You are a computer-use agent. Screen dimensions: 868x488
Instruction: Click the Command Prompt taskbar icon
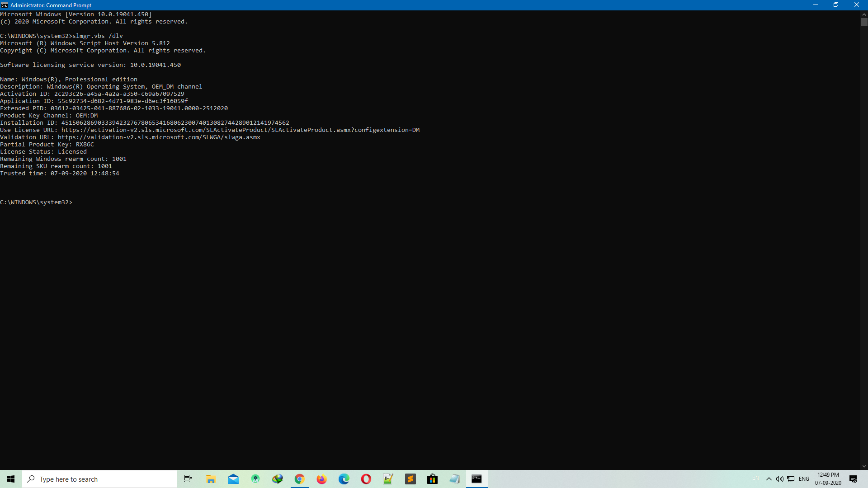point(476,479)
